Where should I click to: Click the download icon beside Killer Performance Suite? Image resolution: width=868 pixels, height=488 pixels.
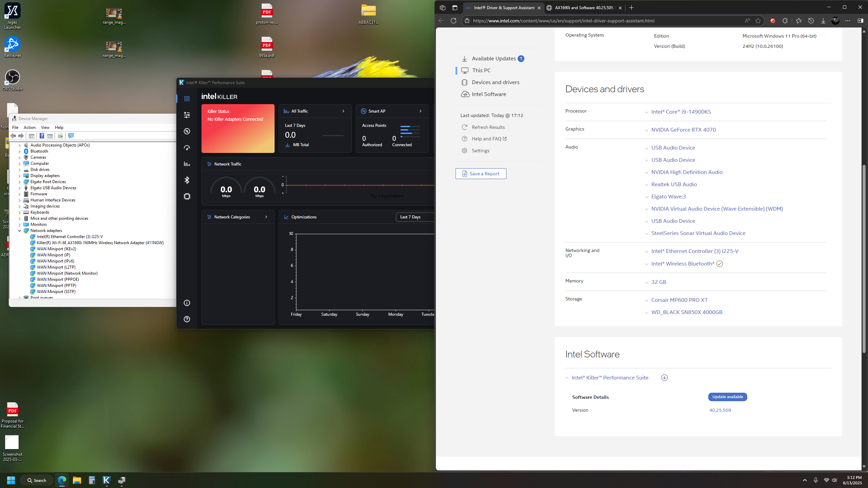(664, 377)
